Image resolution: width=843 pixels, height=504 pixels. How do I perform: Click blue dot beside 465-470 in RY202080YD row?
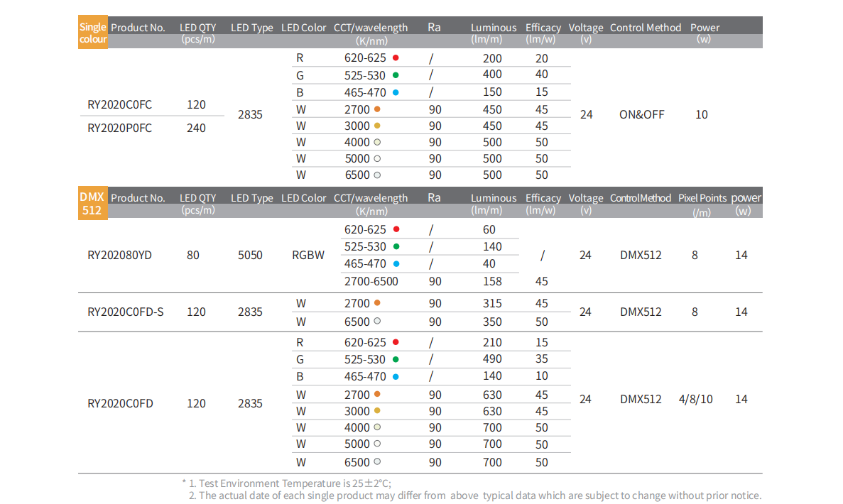[x=396, y=263]
